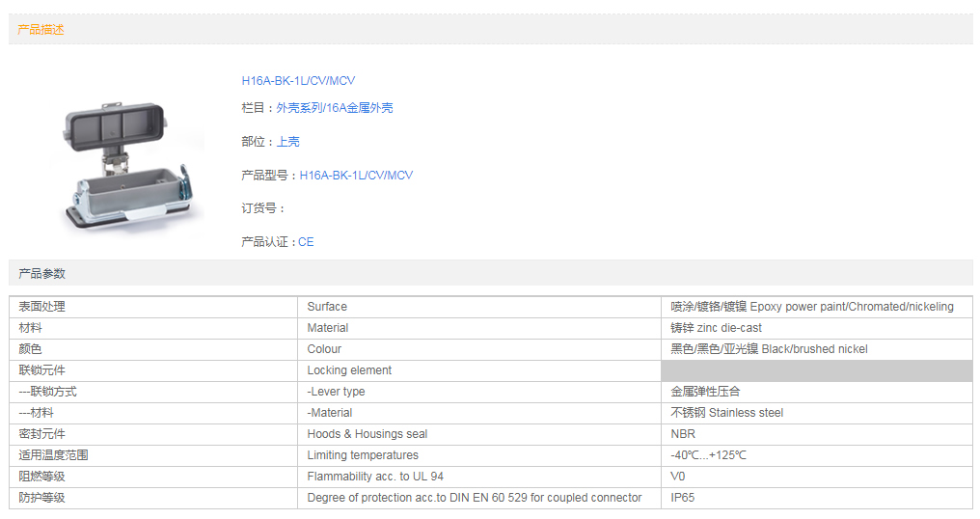Click the IP65 protection rating cell
The width and height of the screenshot is (980, 519).
(682, 498)
